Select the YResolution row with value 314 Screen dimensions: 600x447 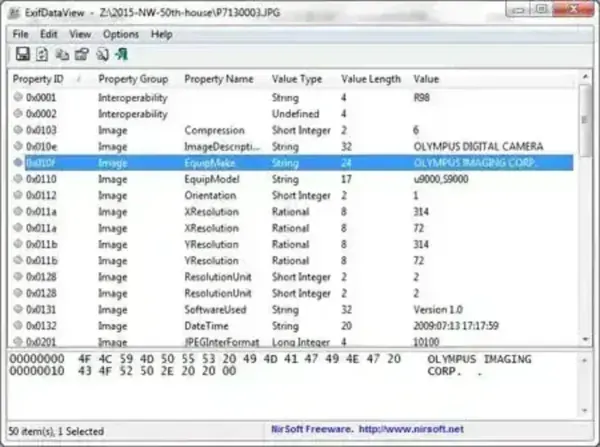point(293,244)
